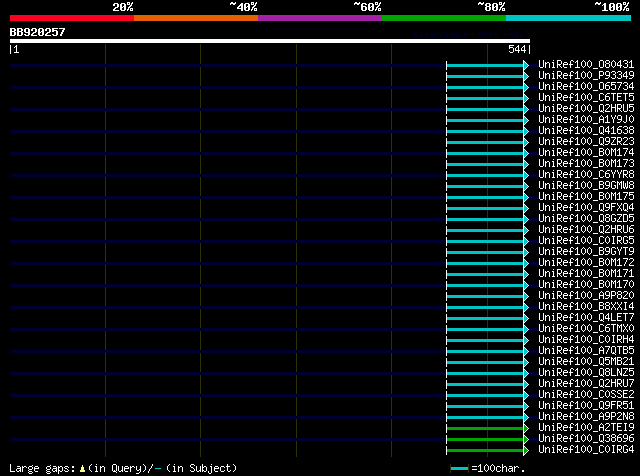Click the BB920257 query name
640x476 pixels.
click(38, 32)
